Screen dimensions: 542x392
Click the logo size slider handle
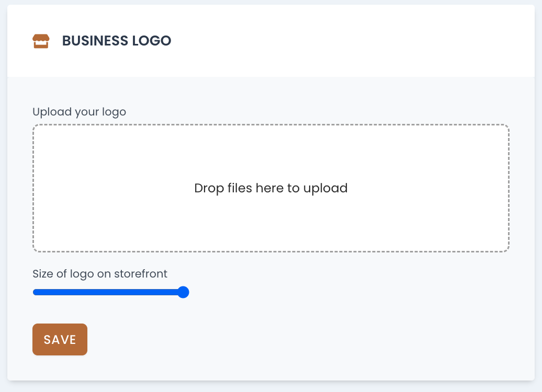coord(183,292)
